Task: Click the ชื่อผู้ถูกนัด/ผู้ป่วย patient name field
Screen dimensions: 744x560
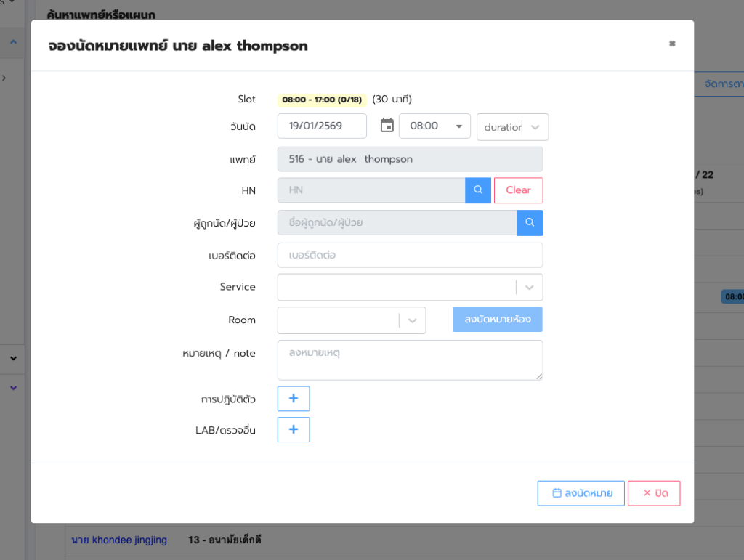Action: coord(397,223)
